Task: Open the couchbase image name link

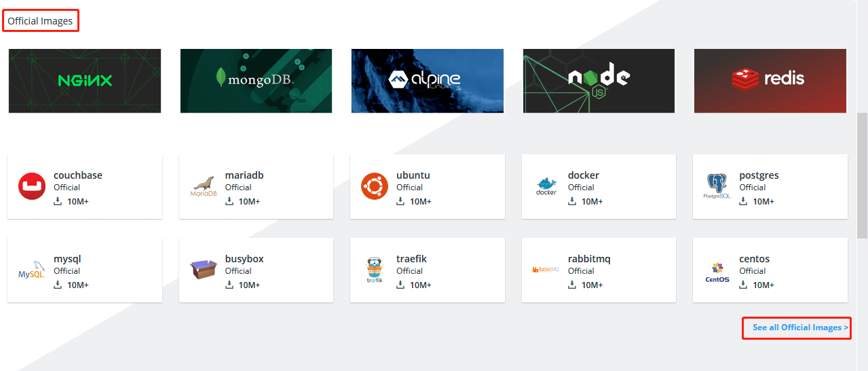Action: [x=78, y=175]
